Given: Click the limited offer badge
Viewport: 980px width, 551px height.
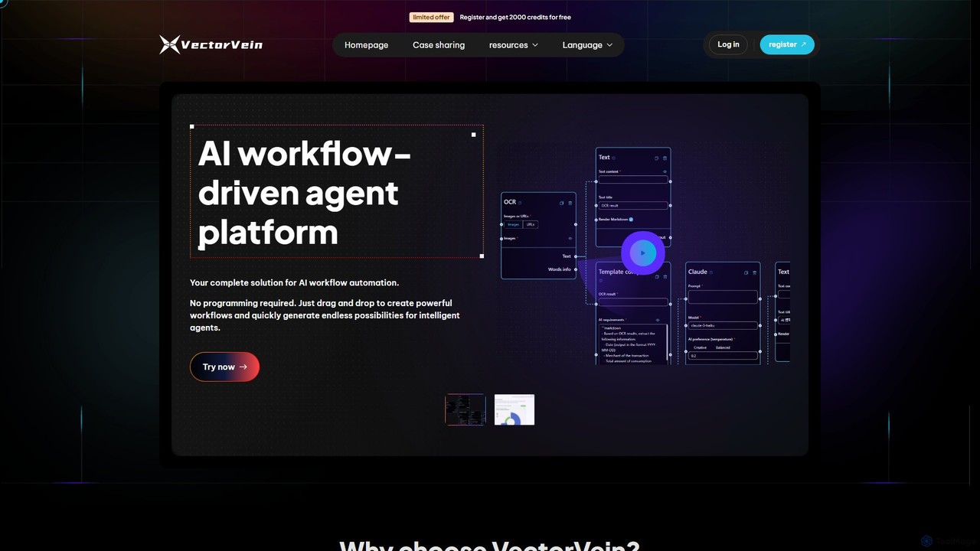Looking at the screenshot, I should 432,17.
